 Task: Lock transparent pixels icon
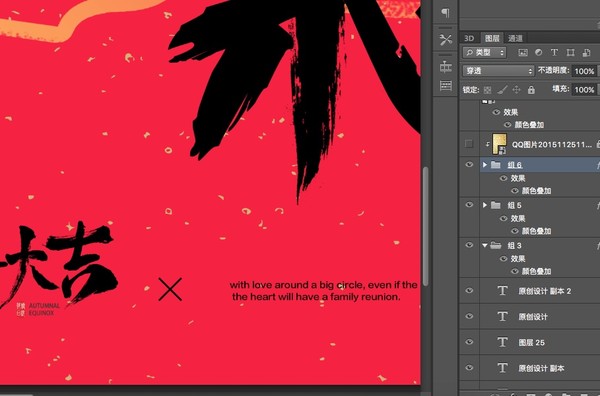click(x=488, y=90)
